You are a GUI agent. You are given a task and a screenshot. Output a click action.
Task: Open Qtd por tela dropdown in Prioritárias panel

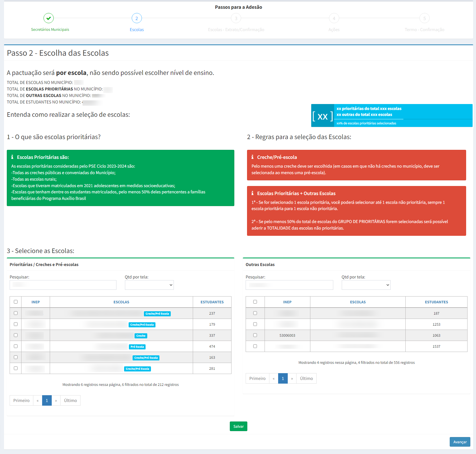point(149,285)
